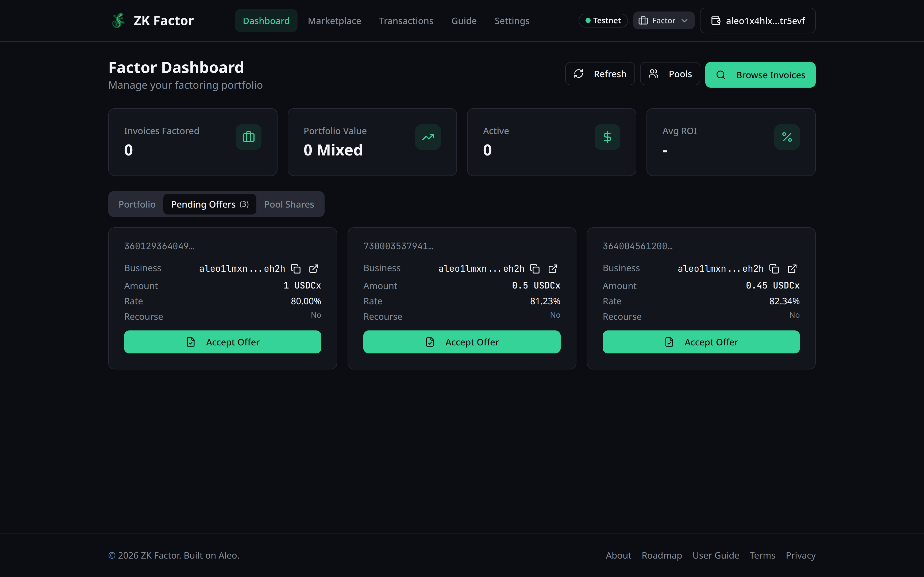Click the Testnet network indicator
This screenshot has width=924, height=577.
click(603, 21)
